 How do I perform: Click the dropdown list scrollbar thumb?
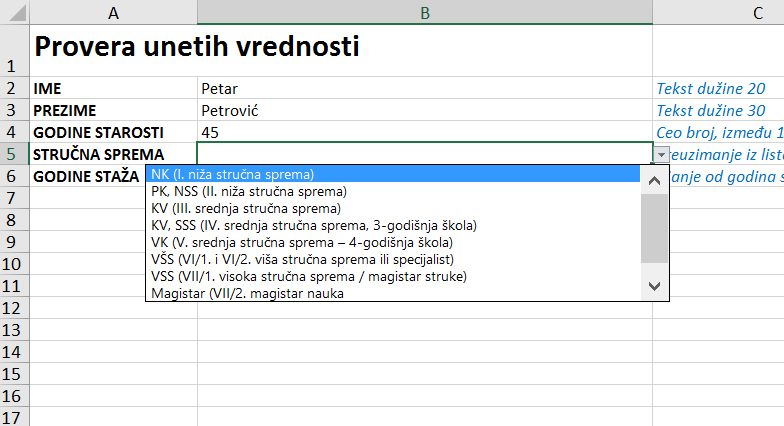654,229
